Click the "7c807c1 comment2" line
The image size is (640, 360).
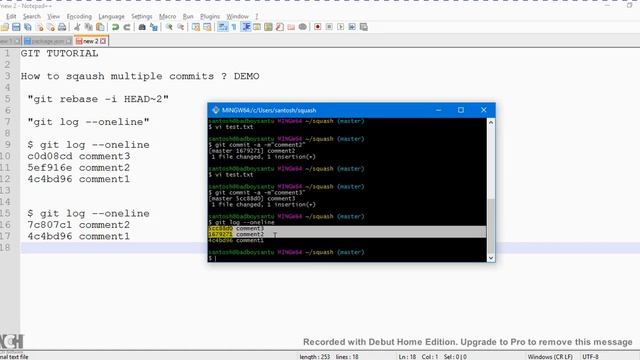79,225
